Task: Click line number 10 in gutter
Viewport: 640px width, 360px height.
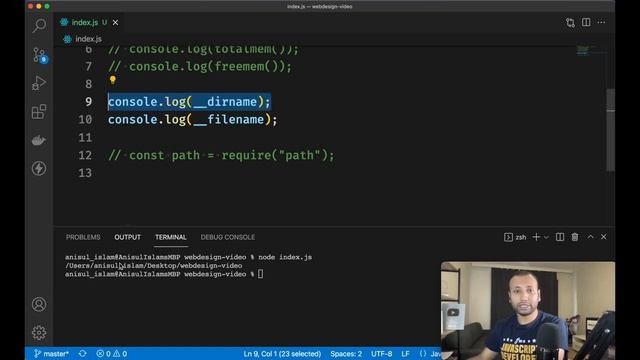Action: click(85, 120)
